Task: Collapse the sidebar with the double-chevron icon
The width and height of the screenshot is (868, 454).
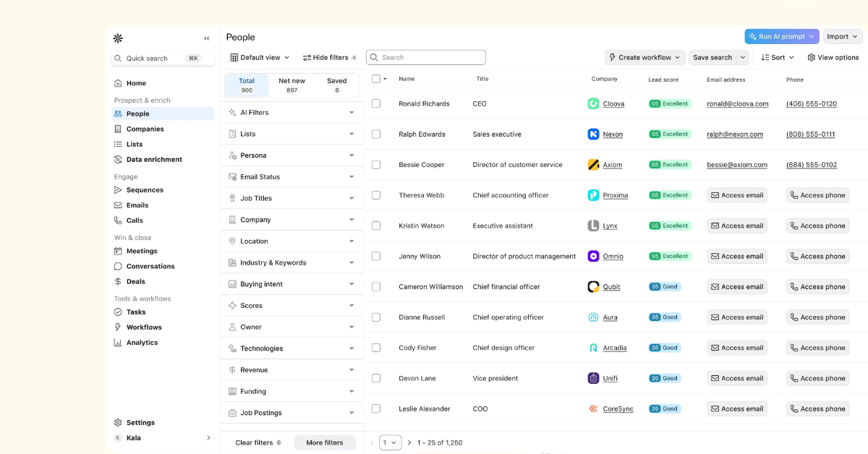Action: pyautogui.click(x=207, y=38)
